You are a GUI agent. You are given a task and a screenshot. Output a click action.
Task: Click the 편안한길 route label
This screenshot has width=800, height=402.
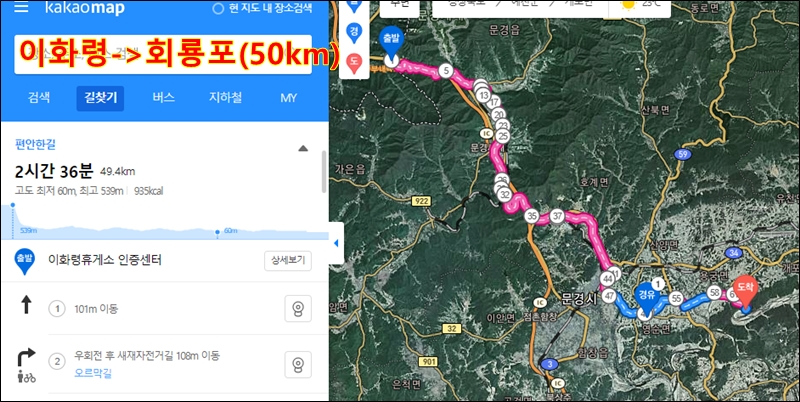(35, 144)
